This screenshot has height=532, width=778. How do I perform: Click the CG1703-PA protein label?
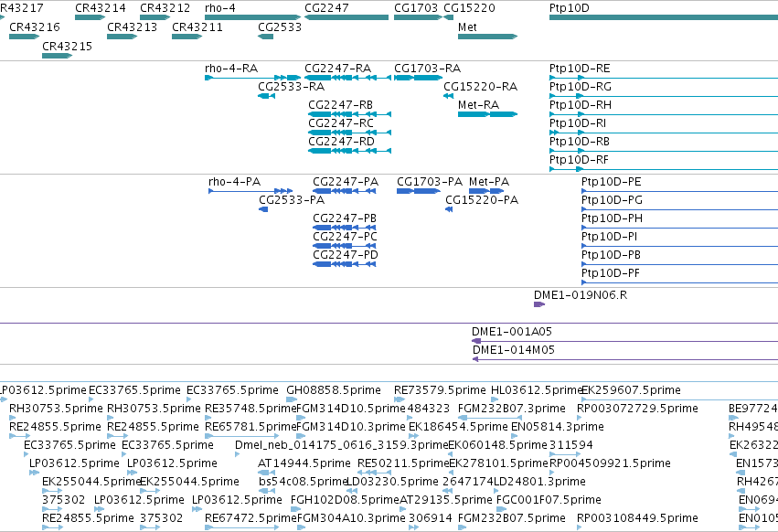(430, 182)
